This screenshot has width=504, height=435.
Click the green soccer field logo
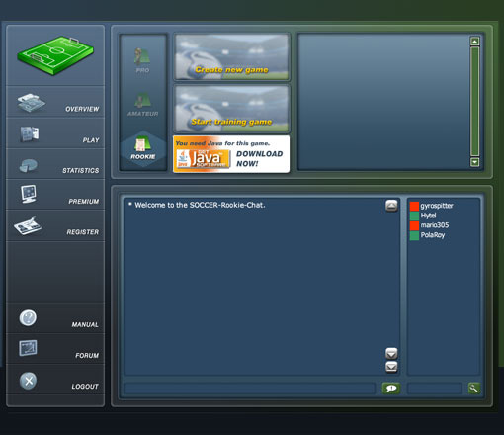click(x=55, y=55)
